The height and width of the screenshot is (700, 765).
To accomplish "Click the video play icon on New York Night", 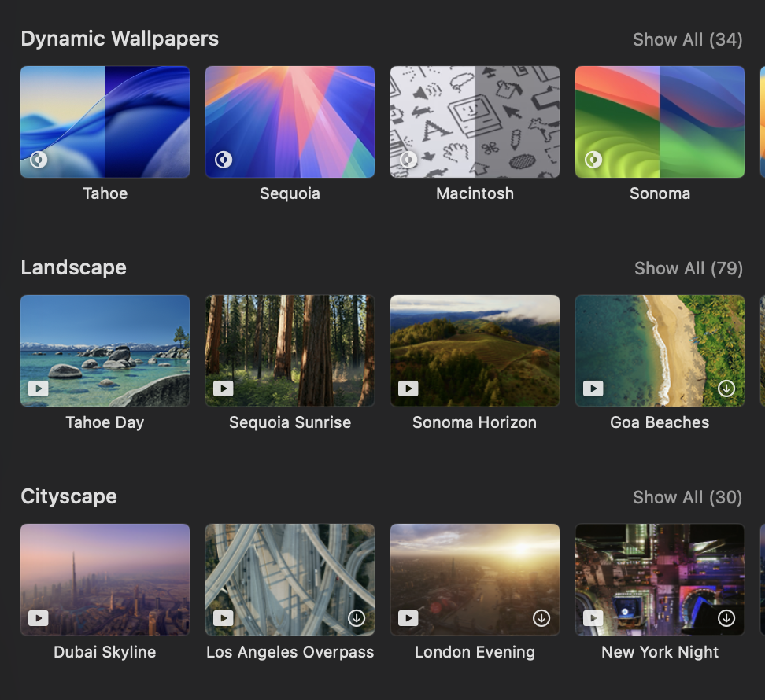I will [593, 618].
